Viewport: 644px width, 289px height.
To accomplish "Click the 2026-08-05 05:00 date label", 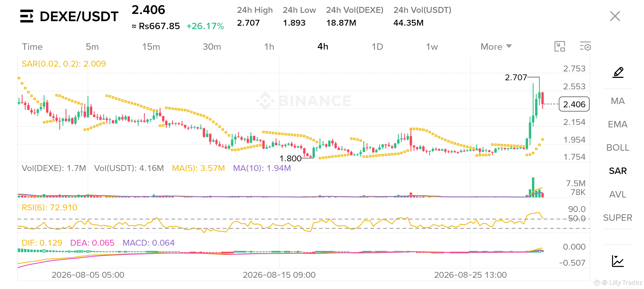I will (88, 275).
